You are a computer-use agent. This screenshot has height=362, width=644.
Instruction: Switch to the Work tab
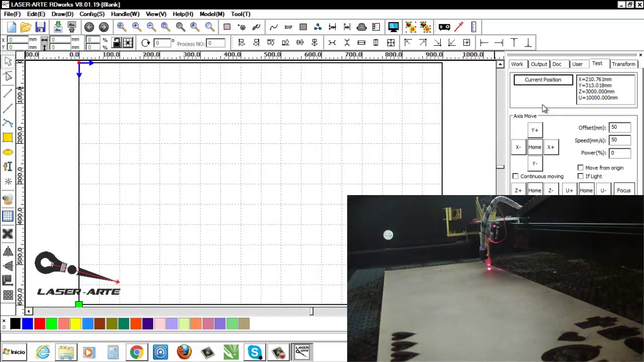pos(517,64)
